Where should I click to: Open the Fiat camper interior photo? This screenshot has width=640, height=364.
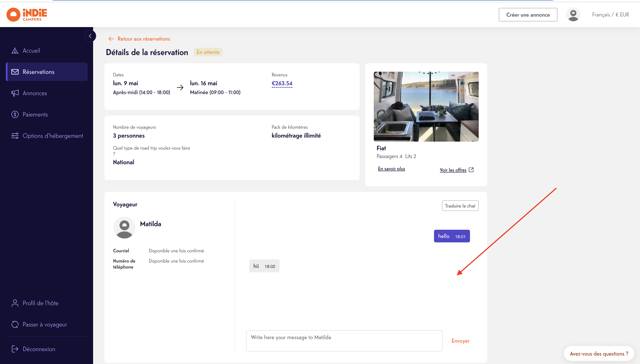[x=426, y=107]
